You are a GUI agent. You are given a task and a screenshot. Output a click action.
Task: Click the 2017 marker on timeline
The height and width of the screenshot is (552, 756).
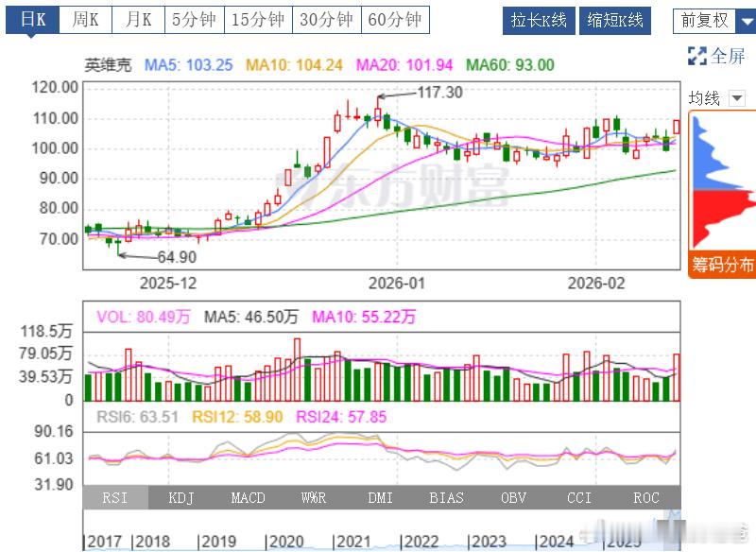tap(103, 542)
